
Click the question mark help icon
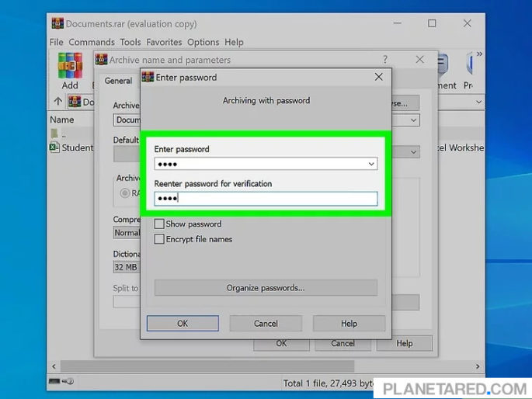[x=385, y=60]
